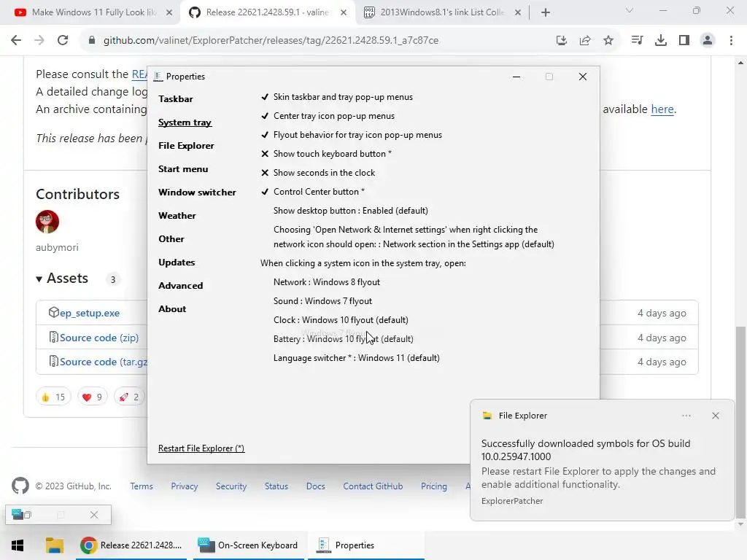Open the tab search chevron in Chrome
The image size is (747, 560).
click(x=630, y=10)
